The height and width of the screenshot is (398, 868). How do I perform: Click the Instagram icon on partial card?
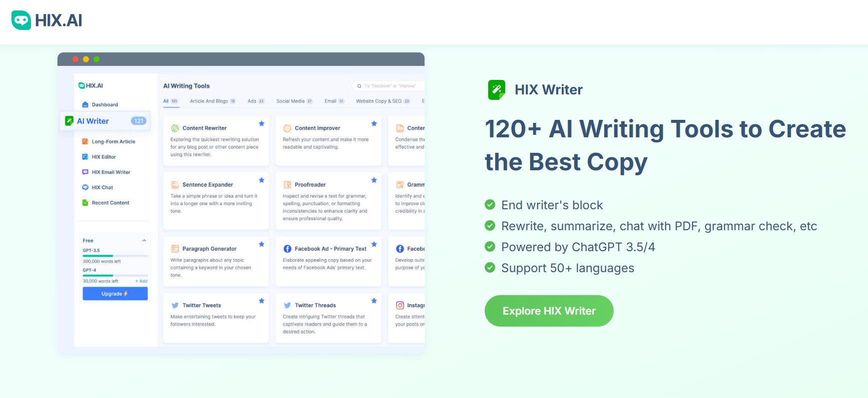click(x=400, y=305)
